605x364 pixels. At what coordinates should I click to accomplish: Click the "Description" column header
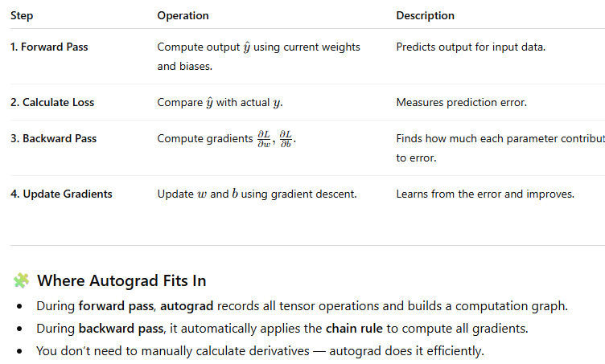(x=425, y=15)
